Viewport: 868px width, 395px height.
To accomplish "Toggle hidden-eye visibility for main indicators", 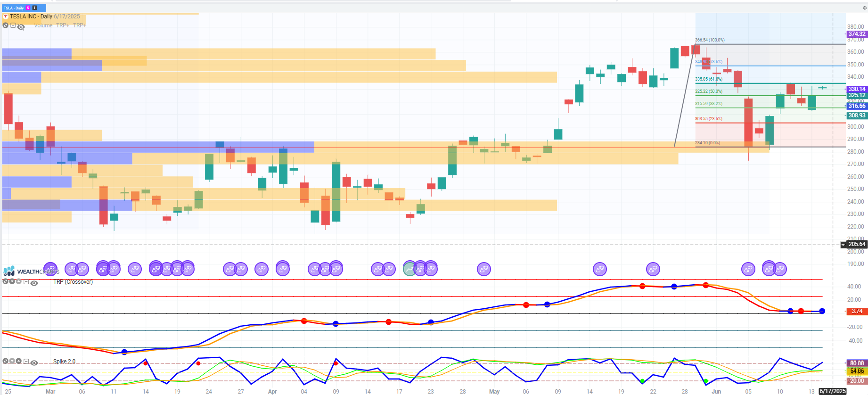I will point(21,27).
